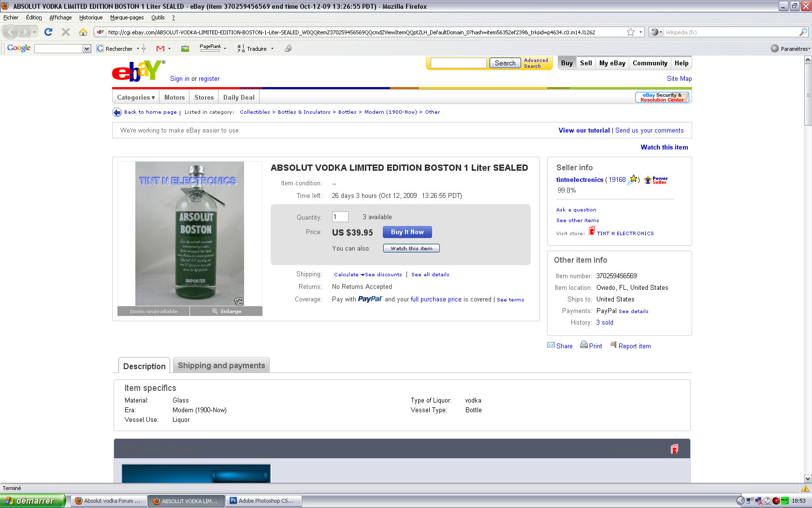Click the Quantity input box

pyautogui.click(x=340, y=217)
